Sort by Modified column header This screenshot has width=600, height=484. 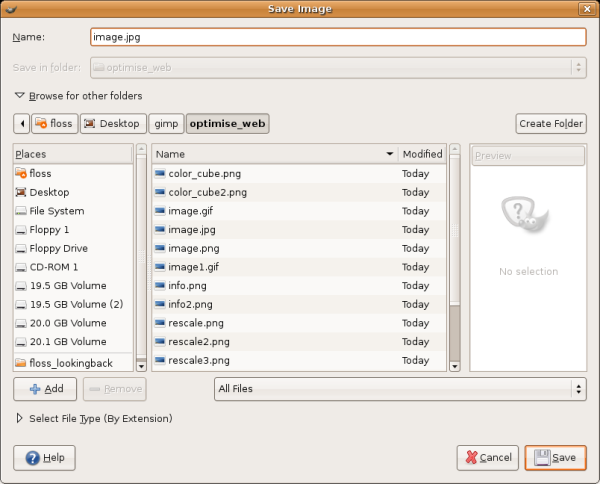[x=422, y=154]
